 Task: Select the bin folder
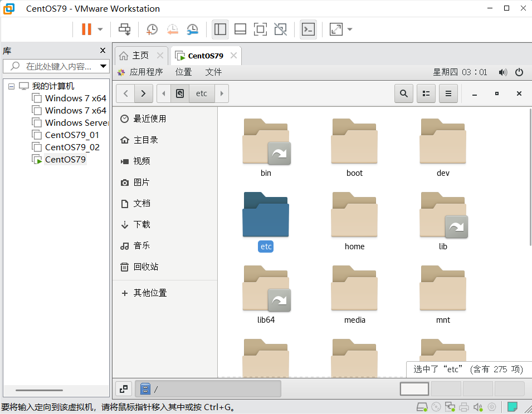coord(266,147)
